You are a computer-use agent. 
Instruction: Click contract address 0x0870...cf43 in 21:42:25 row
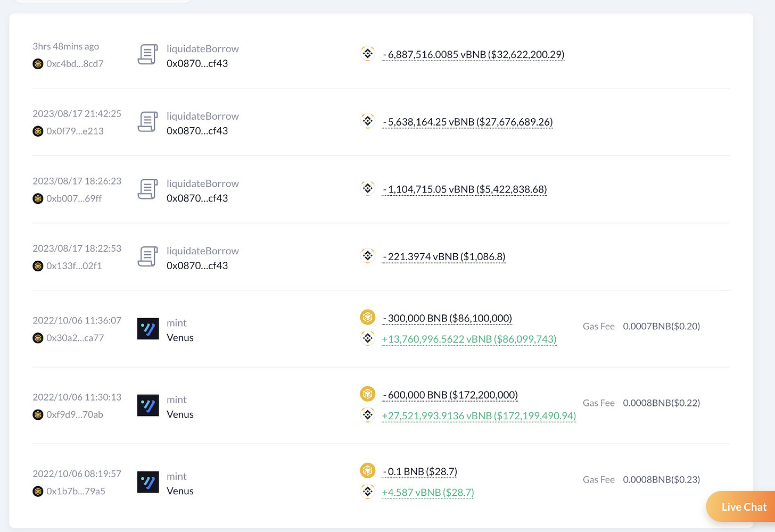tap(197, 131)
